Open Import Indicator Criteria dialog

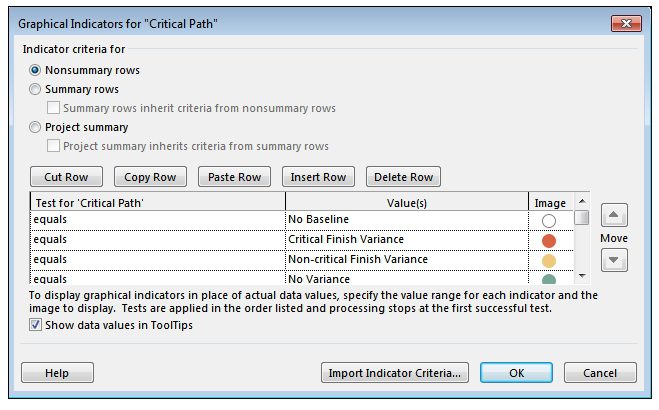pyautogui.click(x=395, y=373)
